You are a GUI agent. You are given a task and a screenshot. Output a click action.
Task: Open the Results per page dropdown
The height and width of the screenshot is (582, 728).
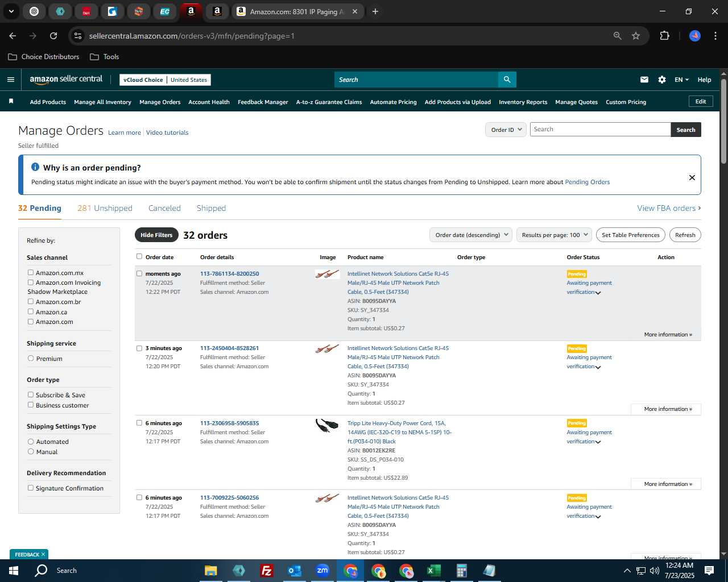point(554,235)
